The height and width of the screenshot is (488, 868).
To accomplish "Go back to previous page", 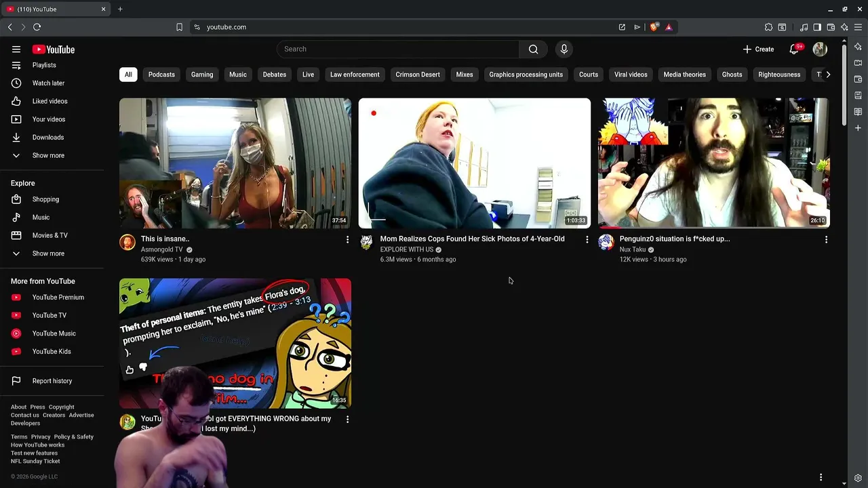I will pyautogui.click(x=9, y=27).
